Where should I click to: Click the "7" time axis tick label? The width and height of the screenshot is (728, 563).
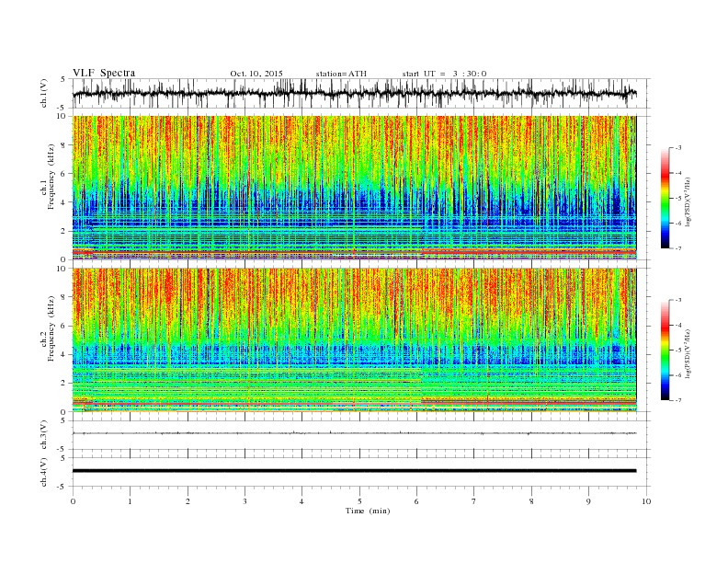tap(474, 501)
